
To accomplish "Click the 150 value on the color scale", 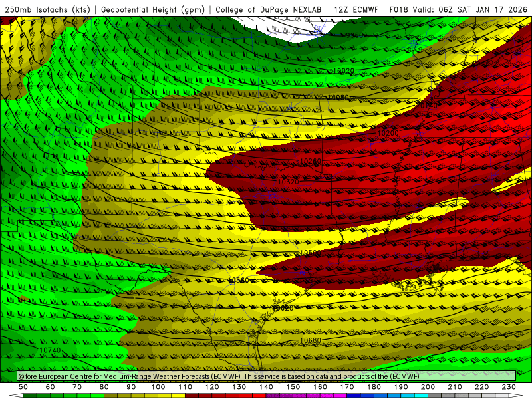I will (x=293, y=387).
